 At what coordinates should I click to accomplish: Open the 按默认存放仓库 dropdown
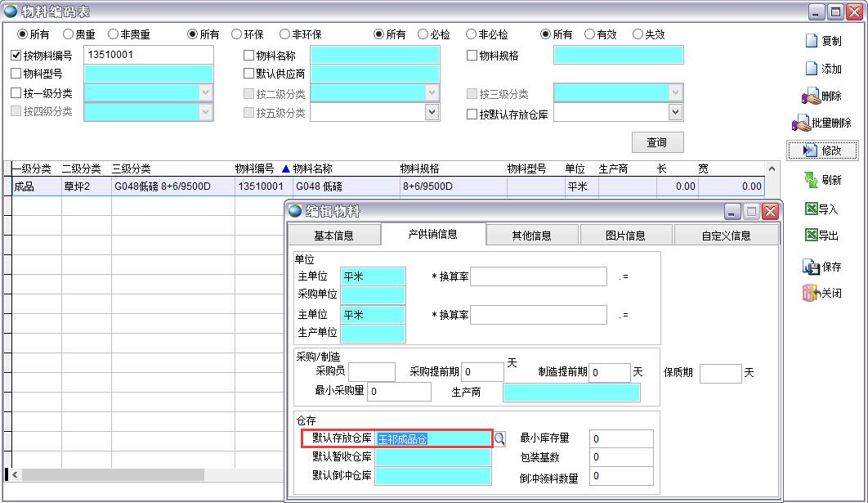coord(675,112)
